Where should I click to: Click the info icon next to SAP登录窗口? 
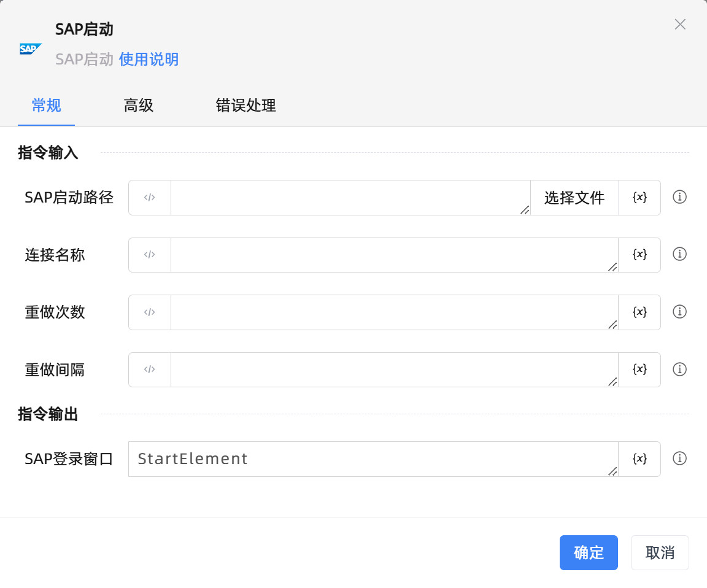(679, 458)
